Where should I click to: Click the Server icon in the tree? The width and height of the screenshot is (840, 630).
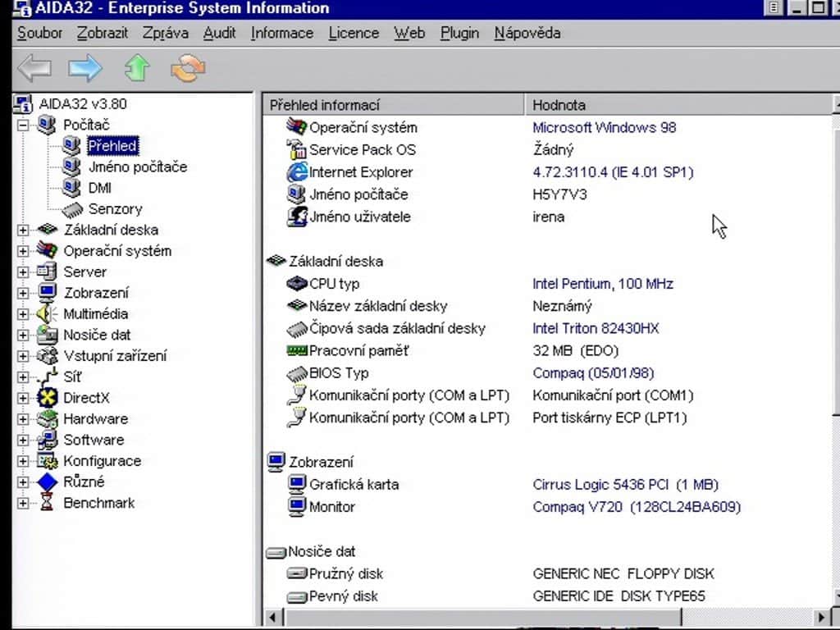coord(47,272)
